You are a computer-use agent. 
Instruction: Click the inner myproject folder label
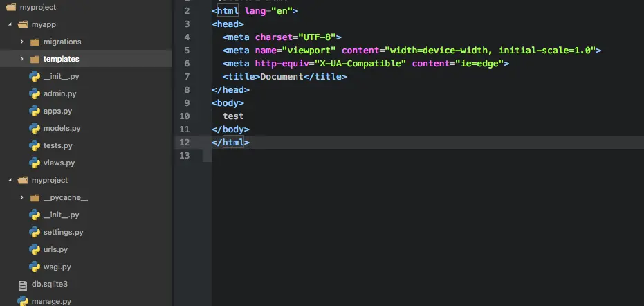(50, 180)
